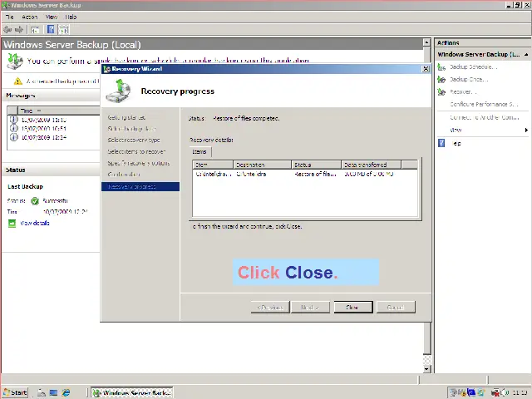532x399 pixels.
Task: Click the system tray clock
Action: 520,392
